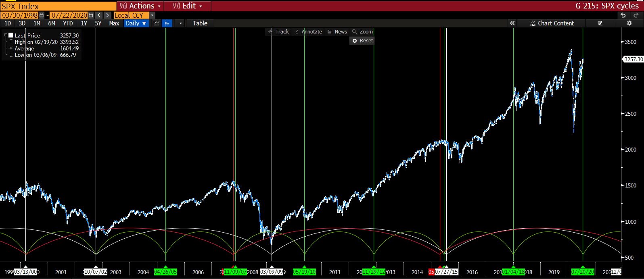Click the 2000 price axis label

(631, 150)
